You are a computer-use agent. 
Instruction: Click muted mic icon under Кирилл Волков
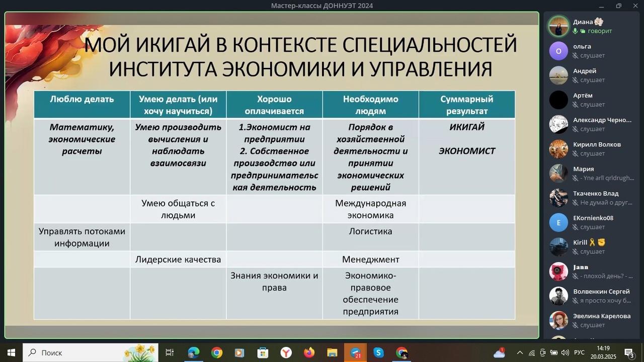[576, 154]
